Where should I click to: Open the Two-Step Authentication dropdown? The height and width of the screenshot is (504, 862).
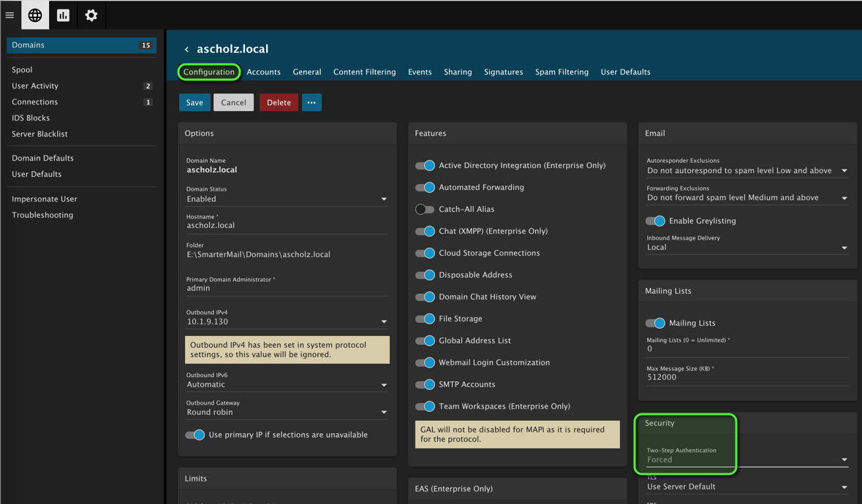tap(746, 459)
